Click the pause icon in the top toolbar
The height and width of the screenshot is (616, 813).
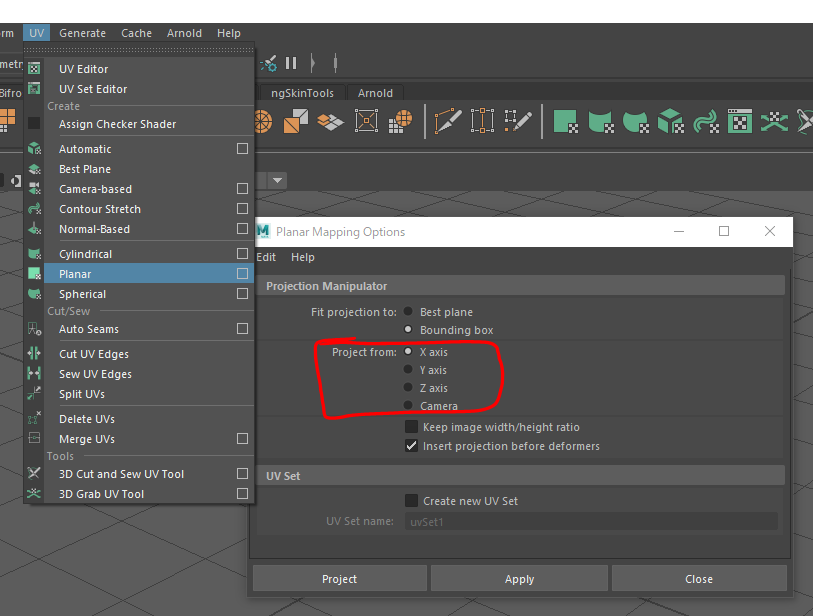click(x=291, y=63)
